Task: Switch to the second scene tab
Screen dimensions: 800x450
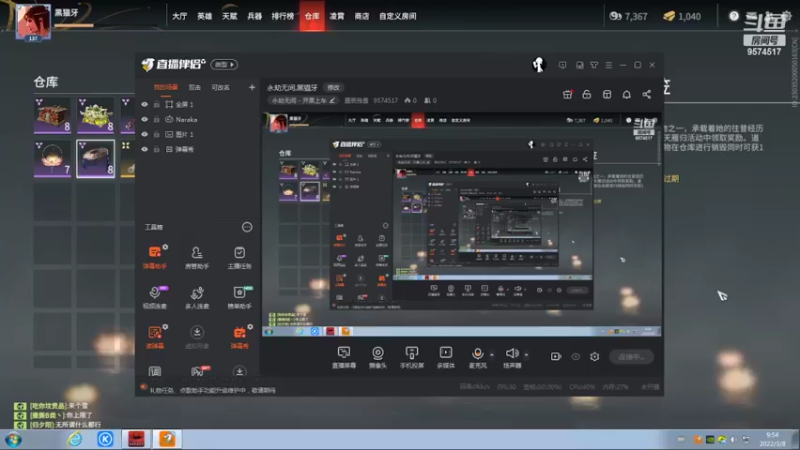Action: (194, 87)
